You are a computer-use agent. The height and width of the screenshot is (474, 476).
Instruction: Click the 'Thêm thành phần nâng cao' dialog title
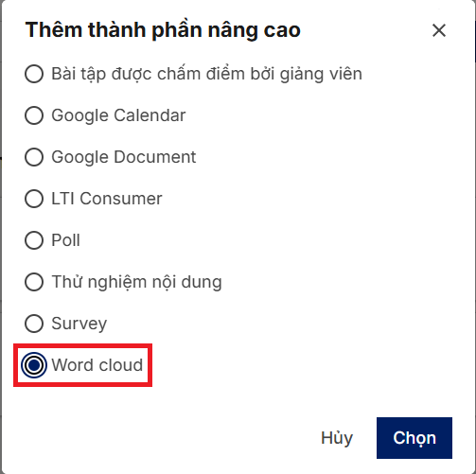(x=163, y=30)
